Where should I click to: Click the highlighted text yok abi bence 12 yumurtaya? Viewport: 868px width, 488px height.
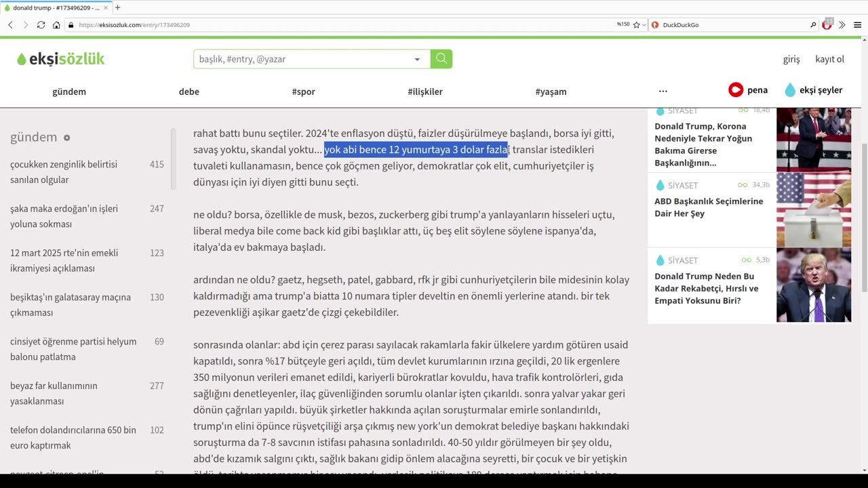[x=416, y=150]
